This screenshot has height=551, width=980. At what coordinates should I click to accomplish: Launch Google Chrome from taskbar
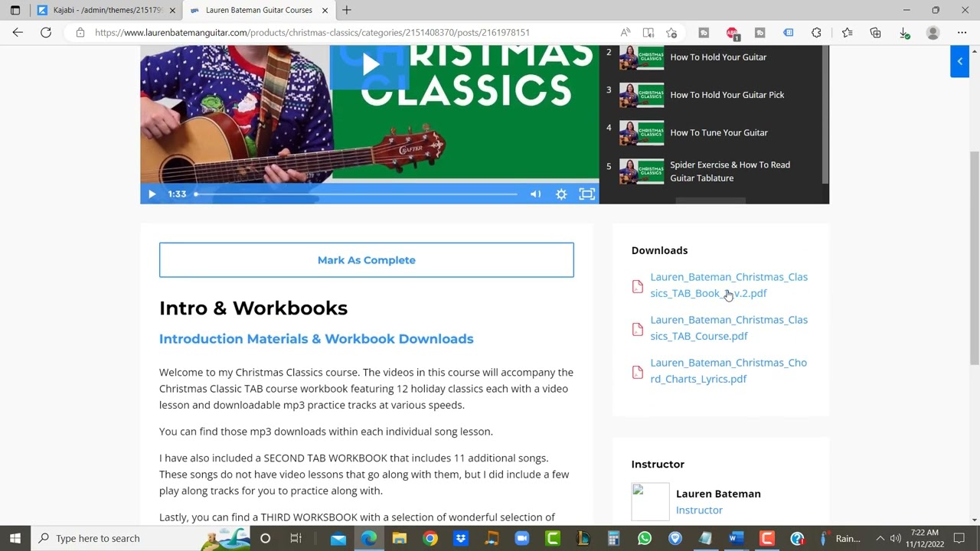[430, 538]
